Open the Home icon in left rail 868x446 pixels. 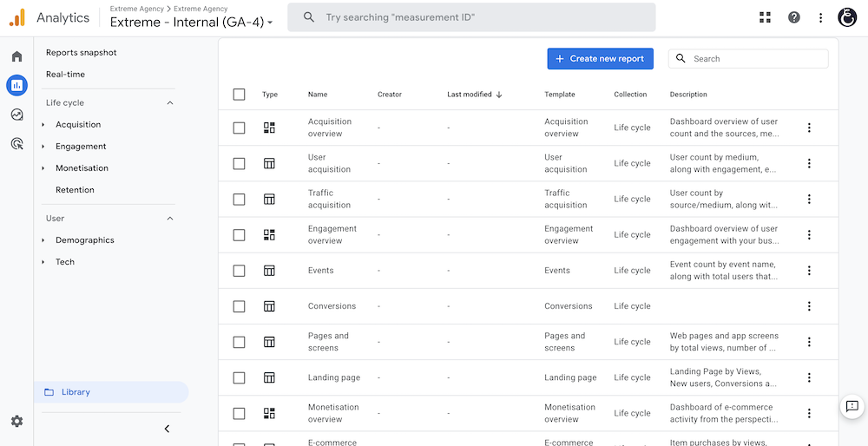tap(17, 56)
